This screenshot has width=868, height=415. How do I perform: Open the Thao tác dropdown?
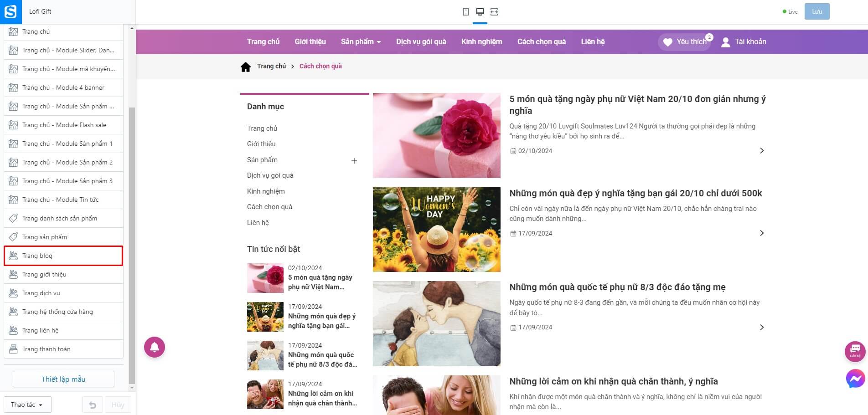(27, 405)
